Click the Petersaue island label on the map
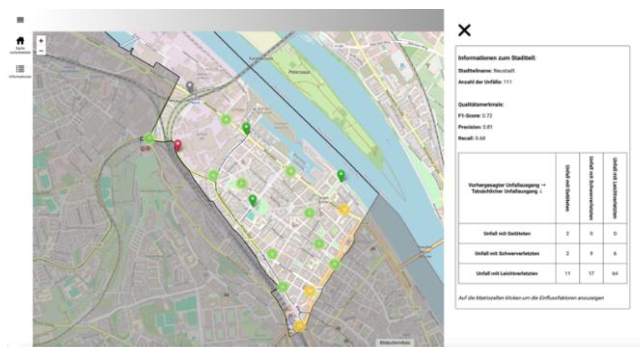The width and height of the screenshot is (644, 359). [x=299, y=72]
